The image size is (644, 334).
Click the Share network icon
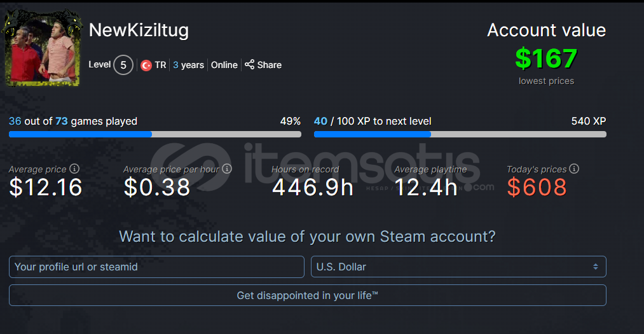pos(249,64)
